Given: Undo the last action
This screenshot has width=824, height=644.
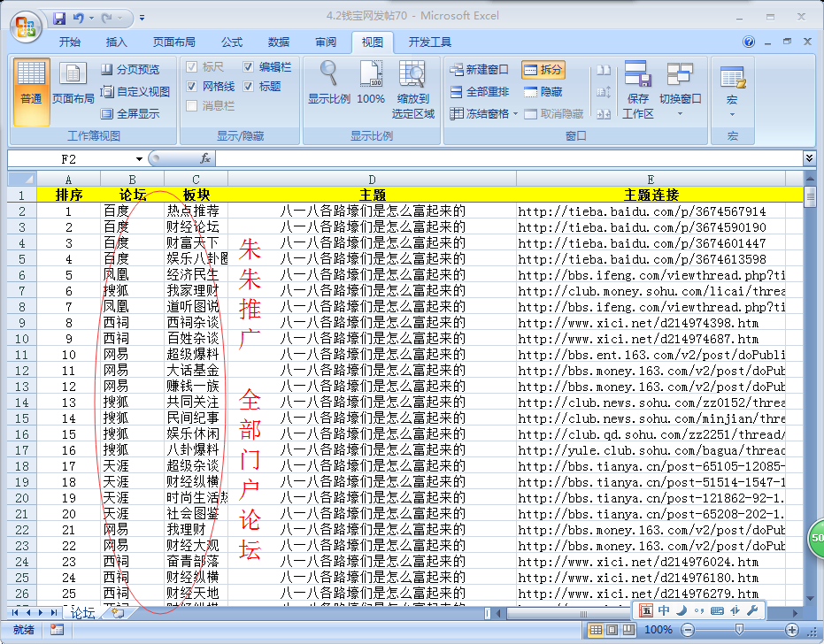Looking at the screenshot, I should 78,19.
